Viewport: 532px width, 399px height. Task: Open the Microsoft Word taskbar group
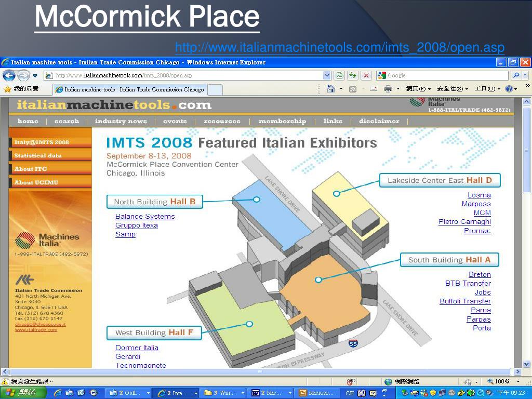click(x=271, y=393)
